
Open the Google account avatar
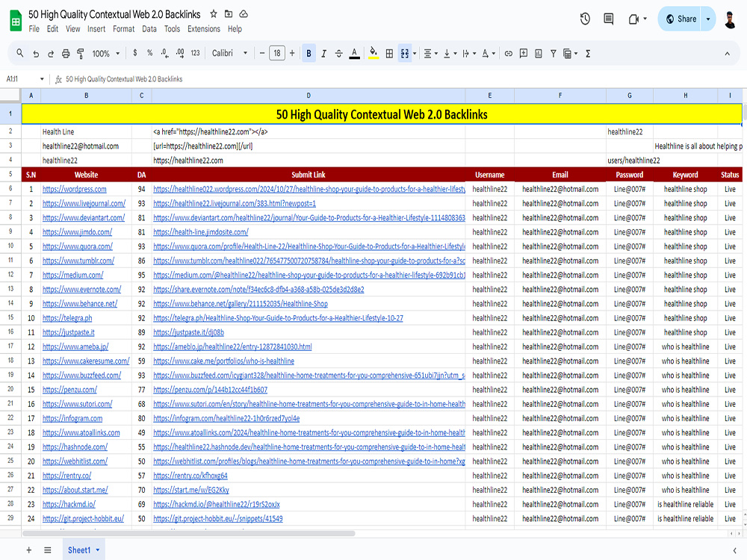coord(730,19)
